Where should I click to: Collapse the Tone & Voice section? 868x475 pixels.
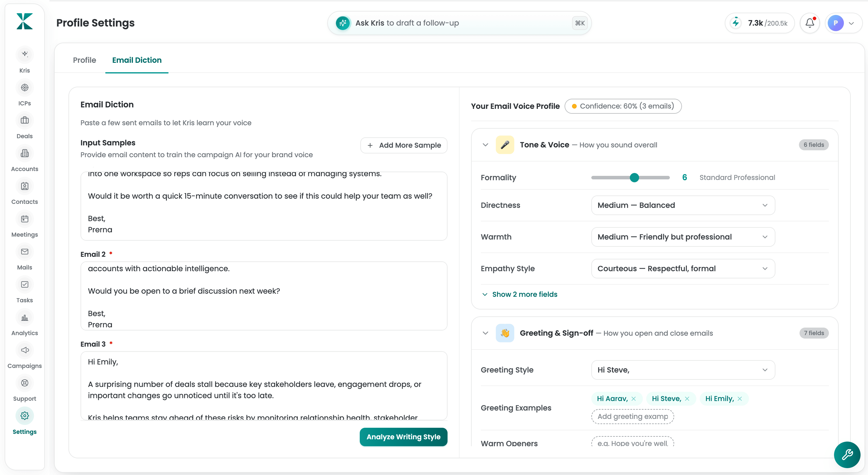(x=485, y=145)
